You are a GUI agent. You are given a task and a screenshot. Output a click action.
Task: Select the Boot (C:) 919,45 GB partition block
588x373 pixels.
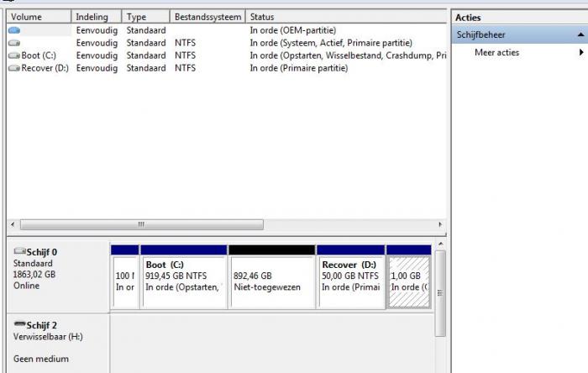[184, 277]
